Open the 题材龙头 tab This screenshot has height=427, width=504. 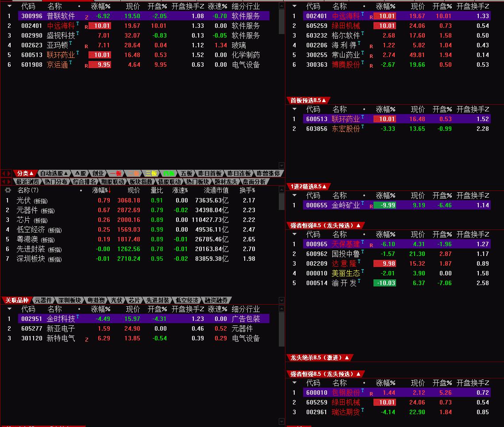point(226,182)
